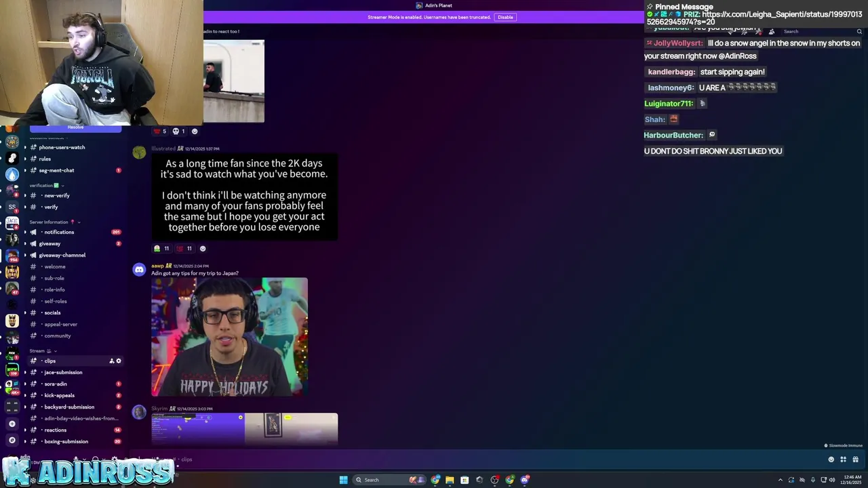This screenshot has width=868, height=488.
Task: Select the blue water drop server icon
Action: click(12, 174)
